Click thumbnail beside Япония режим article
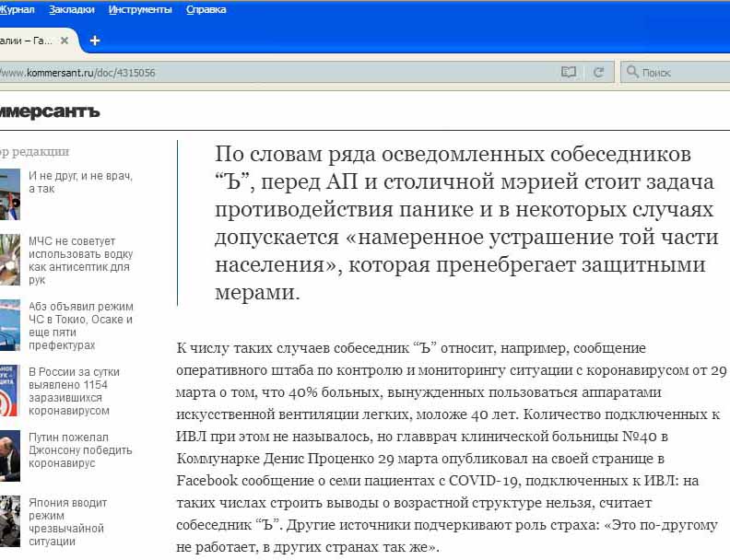Viewport: 730px width, 560px height. click(10, 521)
